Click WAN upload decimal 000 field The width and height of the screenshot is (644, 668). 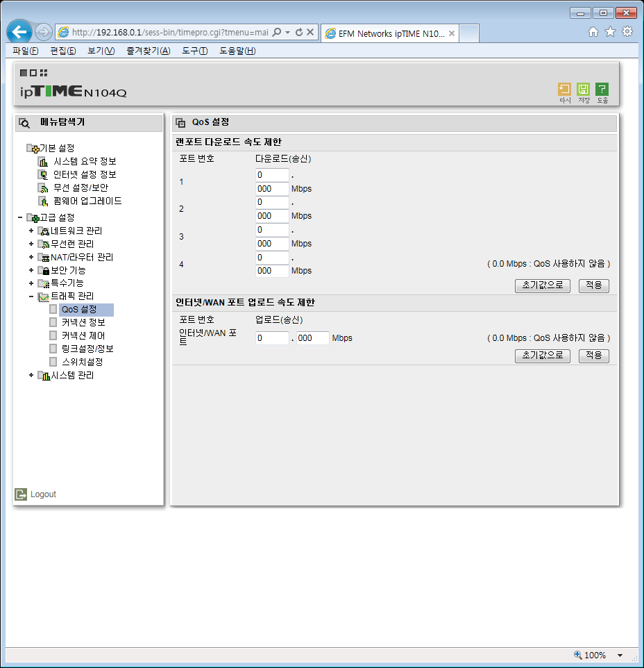312,338
